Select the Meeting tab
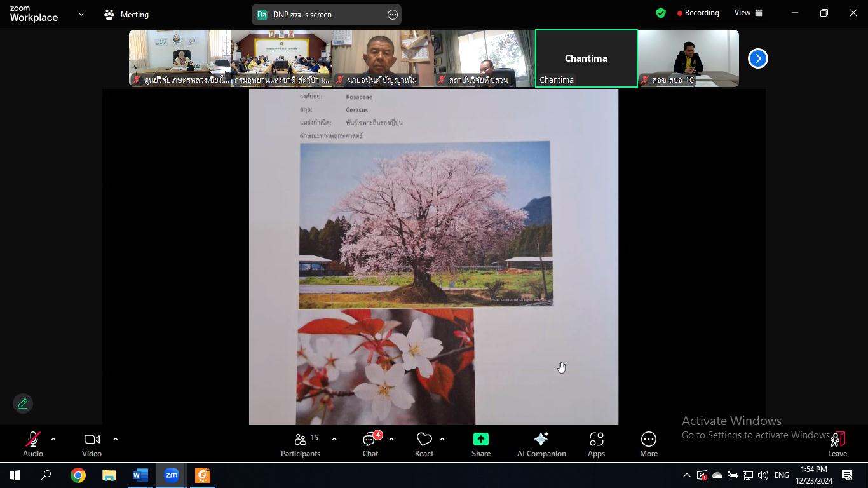 pos(126,14)
